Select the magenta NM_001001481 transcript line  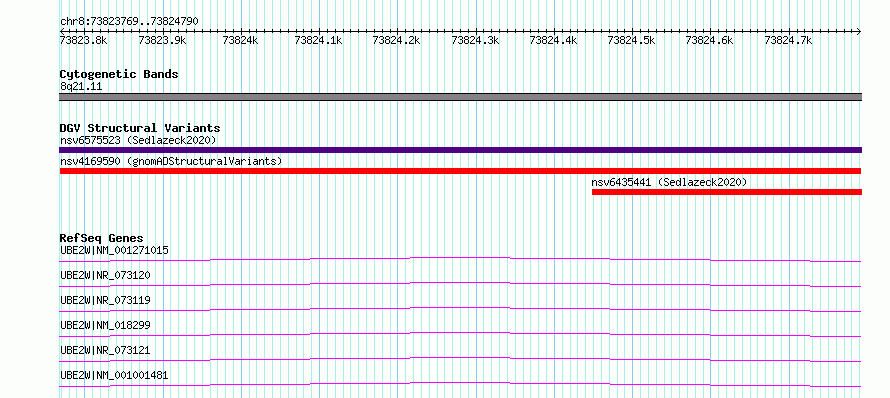[460, 384]
